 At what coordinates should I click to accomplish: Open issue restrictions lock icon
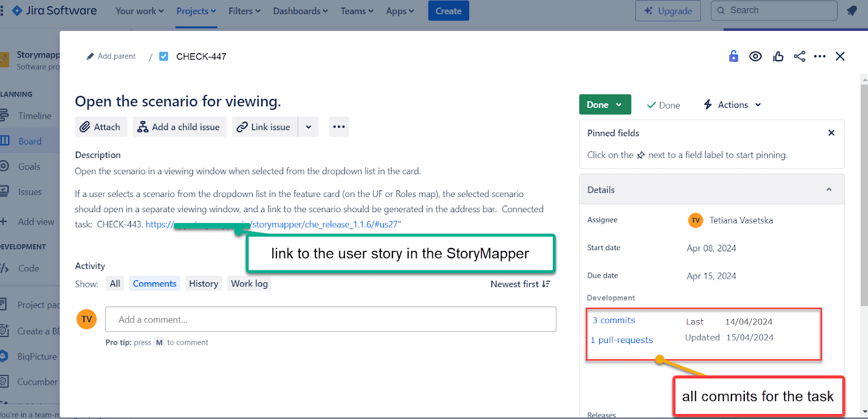click(733, 56)
